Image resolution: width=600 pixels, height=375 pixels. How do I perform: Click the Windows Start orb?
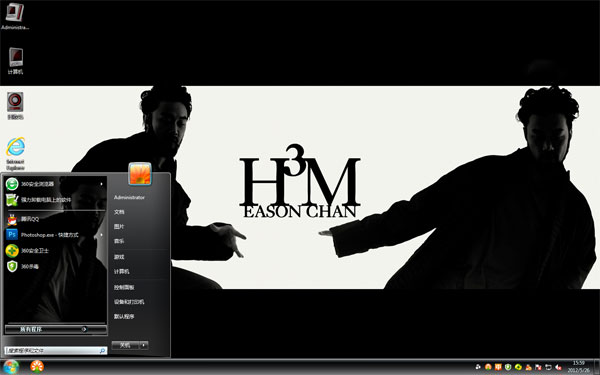click(11, 367)
